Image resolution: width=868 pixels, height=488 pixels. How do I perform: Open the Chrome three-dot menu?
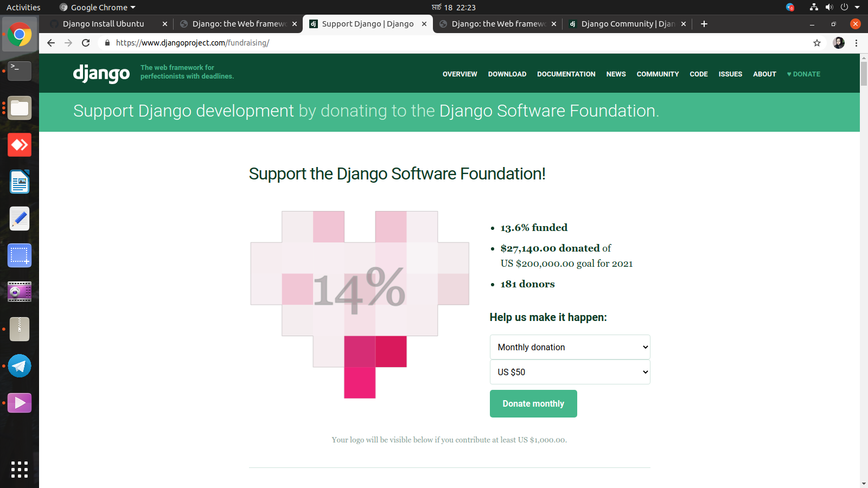857,43
